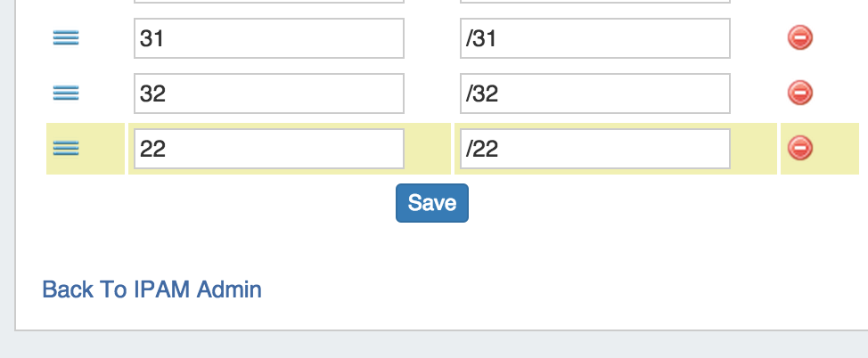This screenshot has width=868, height=358.
Task: Select the mask field showing /32
Action: click(x=594, y=93)
